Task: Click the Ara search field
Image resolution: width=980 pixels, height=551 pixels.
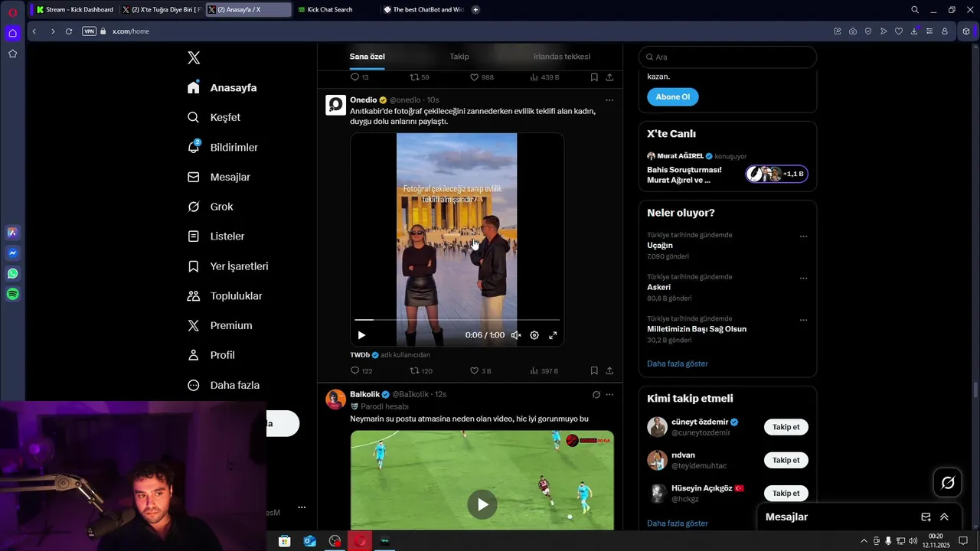Action: 727,57
